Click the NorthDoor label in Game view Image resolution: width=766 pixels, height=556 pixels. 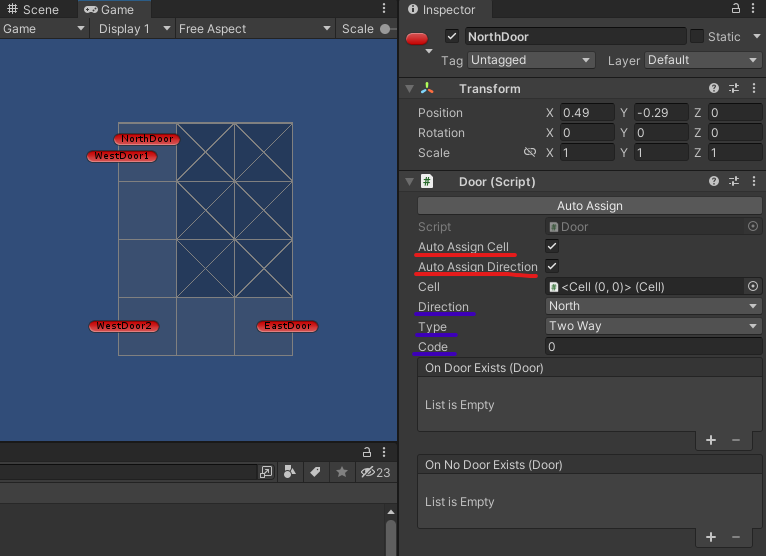click(x=147, y=139)
